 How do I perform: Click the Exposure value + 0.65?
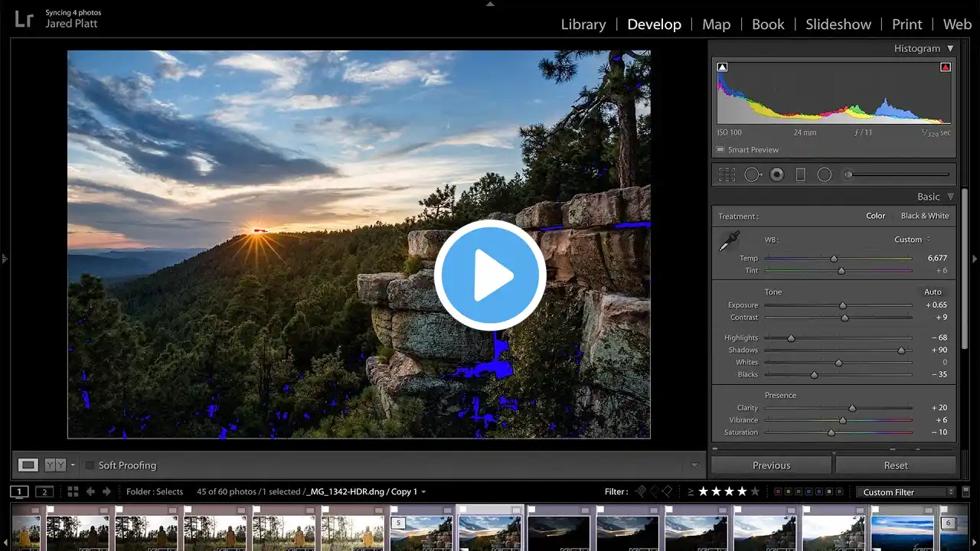tap(936, 305)
